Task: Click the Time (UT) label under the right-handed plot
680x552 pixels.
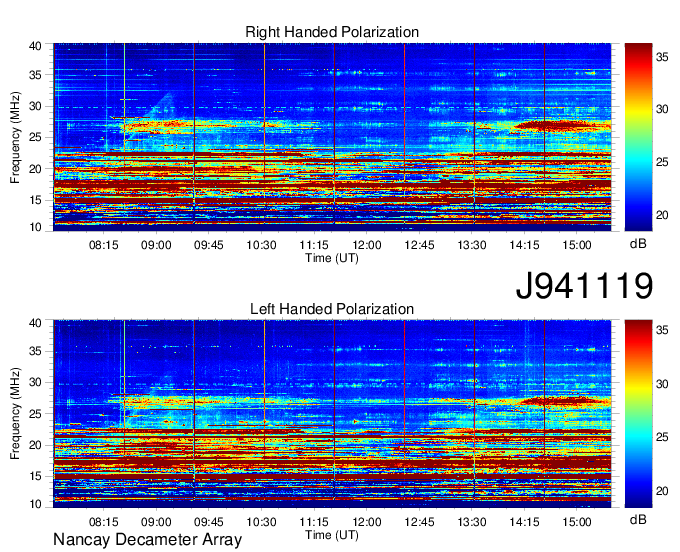Action: point(332,258)
